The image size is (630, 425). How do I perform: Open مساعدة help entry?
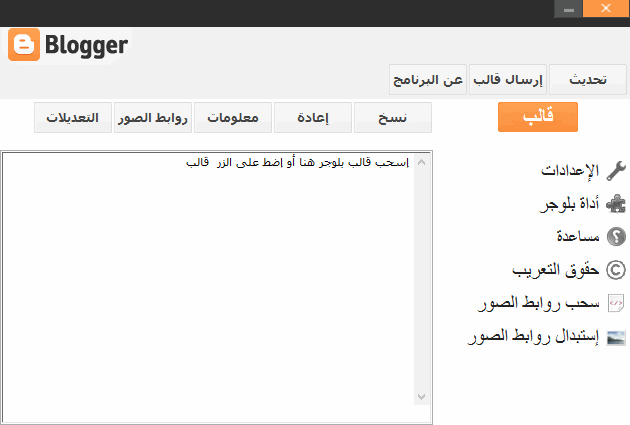[578, 237]
